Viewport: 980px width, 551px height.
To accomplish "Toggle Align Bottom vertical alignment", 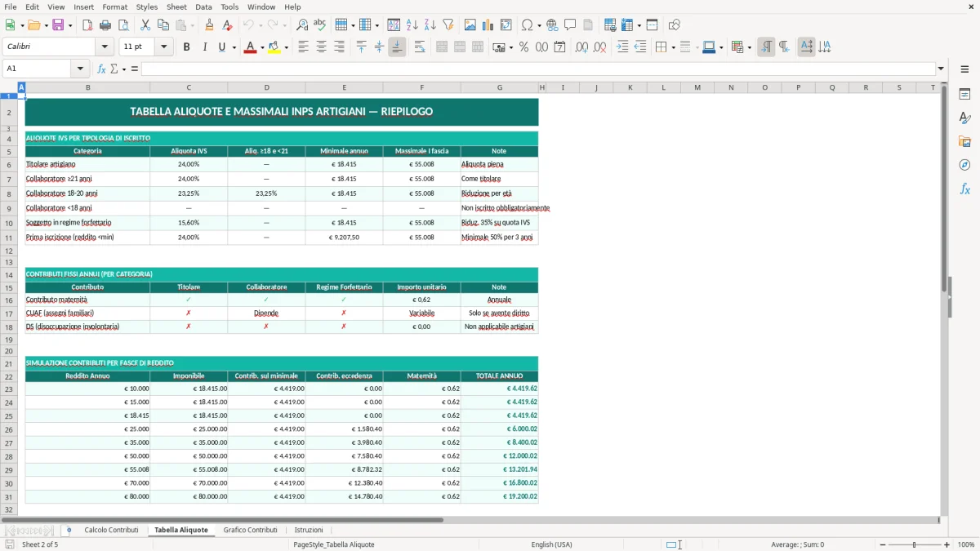I will (397, 47).
